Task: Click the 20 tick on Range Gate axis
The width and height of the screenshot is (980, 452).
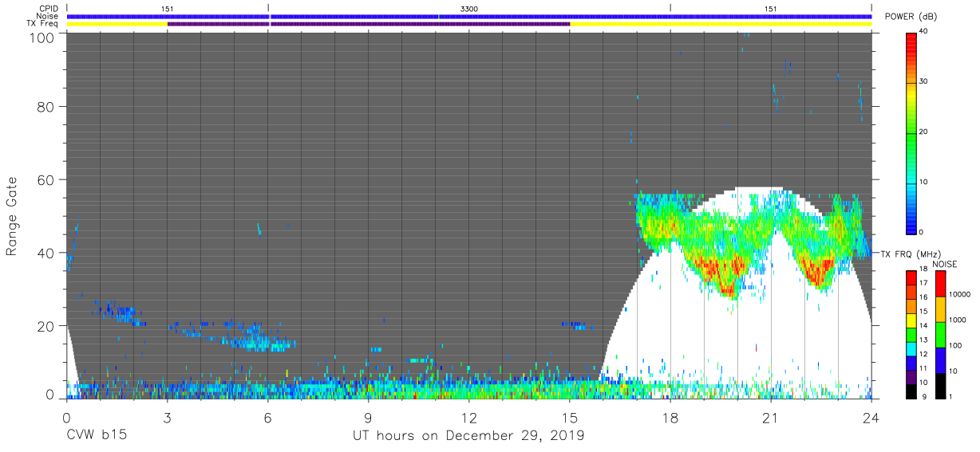Action: point(45,325)
